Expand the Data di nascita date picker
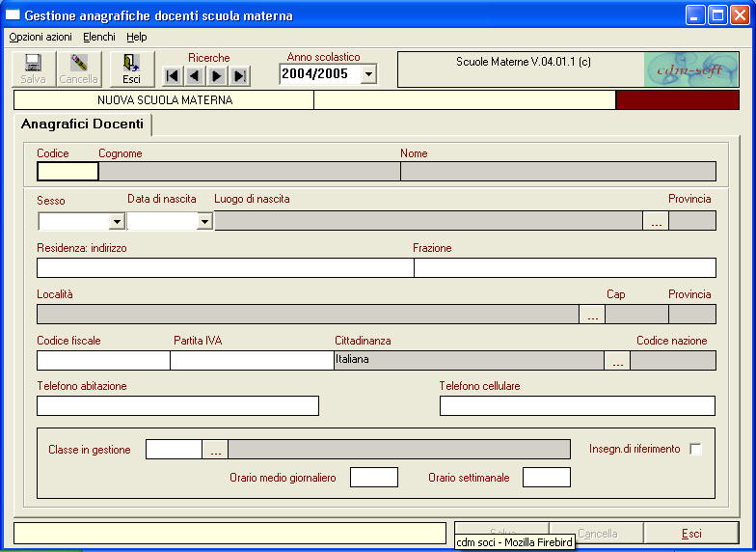 (x=204, y=222)
